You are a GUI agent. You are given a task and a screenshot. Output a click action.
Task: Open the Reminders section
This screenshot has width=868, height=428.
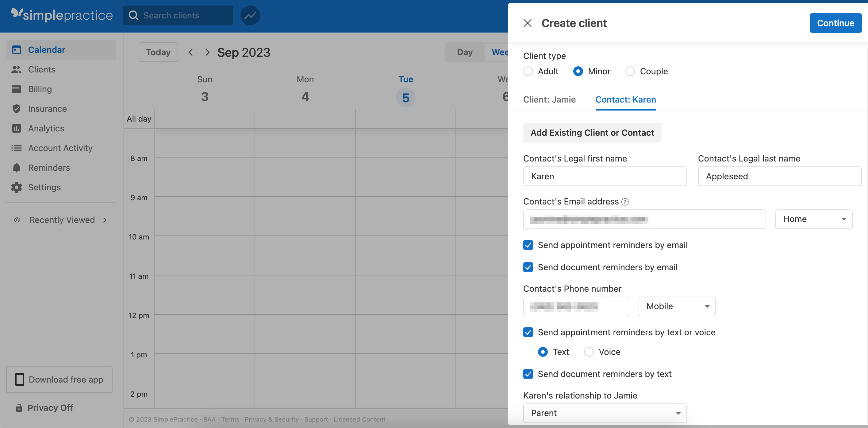48,167
